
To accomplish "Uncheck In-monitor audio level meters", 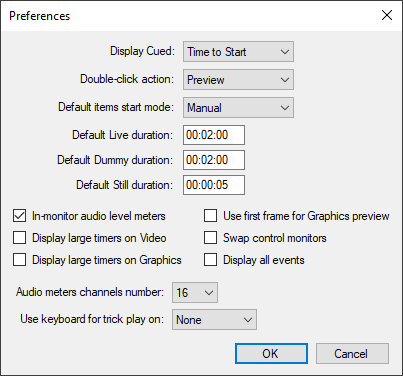I will click(x=19, y=216).
